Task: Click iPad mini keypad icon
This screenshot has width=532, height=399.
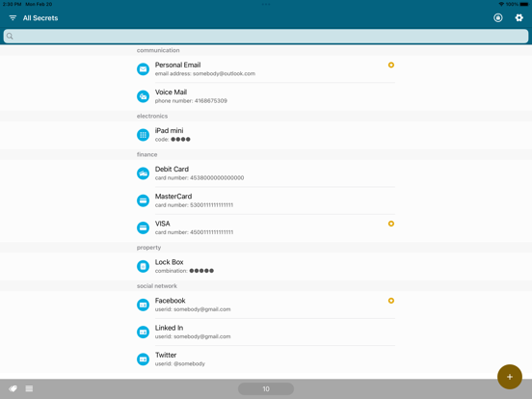Action: point(143,135)
